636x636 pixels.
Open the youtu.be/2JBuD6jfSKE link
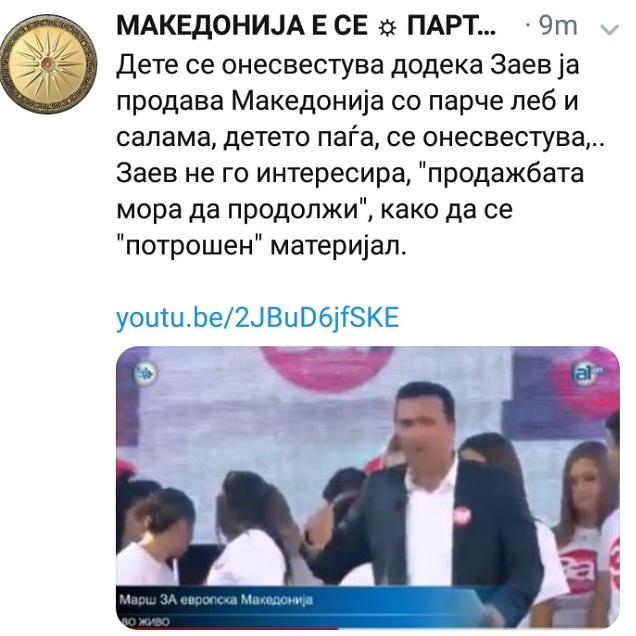point(258,318)
